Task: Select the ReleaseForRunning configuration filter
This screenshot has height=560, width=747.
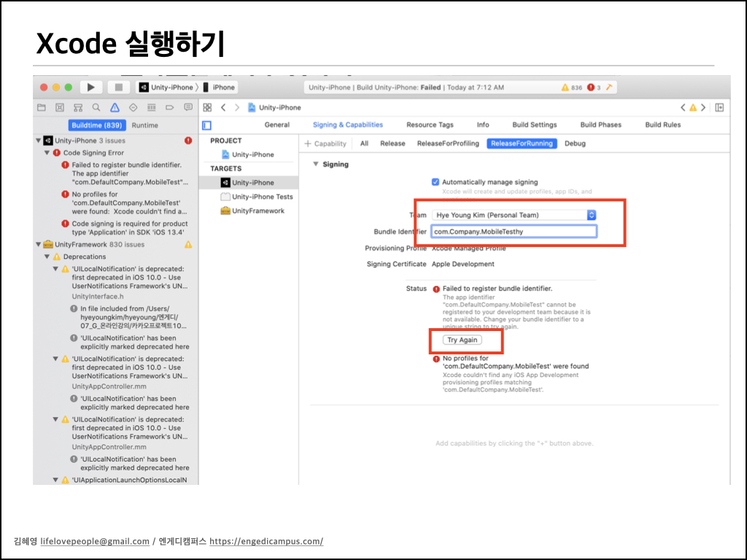Action: point(522,144)
